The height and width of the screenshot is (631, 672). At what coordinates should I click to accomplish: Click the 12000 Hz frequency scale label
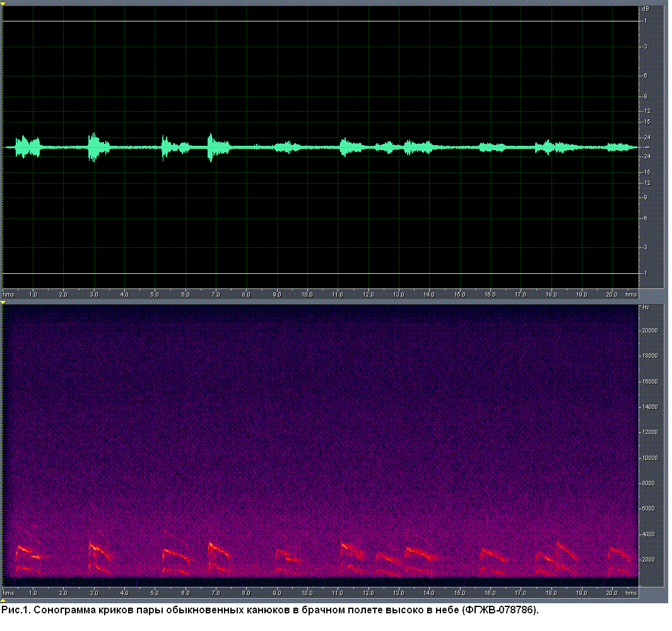tap(650, 432)
